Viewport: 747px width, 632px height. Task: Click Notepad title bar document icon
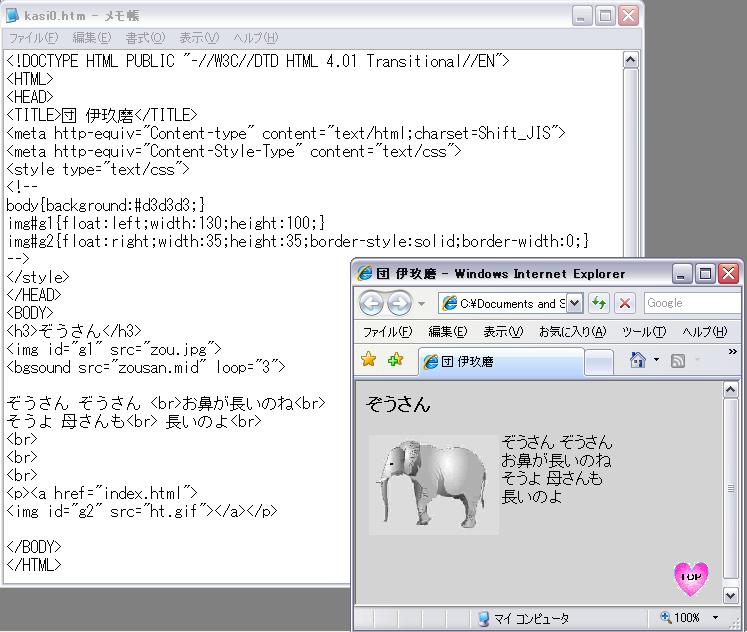pyautogui.click(x=13, y=15)
